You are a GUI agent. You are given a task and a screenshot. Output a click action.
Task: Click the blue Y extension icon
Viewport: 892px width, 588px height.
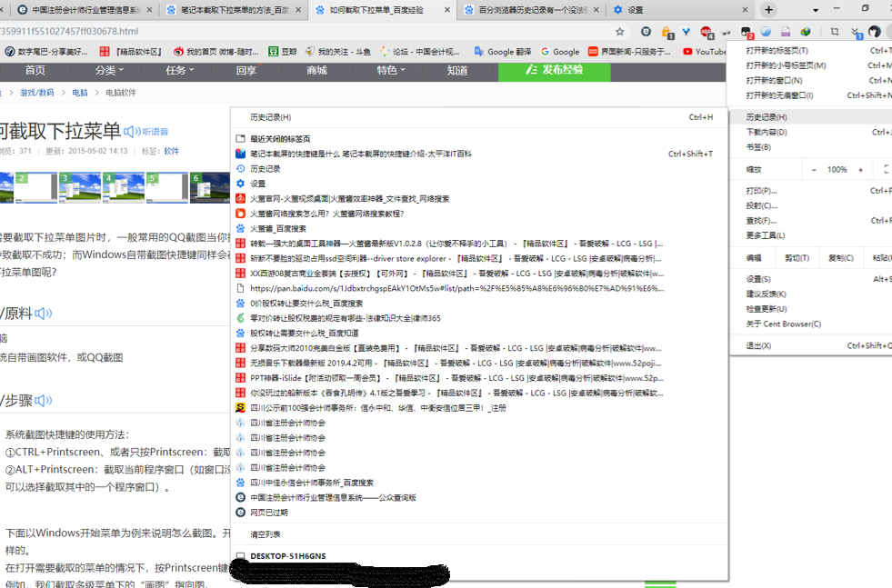pyautogui.click(x=687, y=32)
